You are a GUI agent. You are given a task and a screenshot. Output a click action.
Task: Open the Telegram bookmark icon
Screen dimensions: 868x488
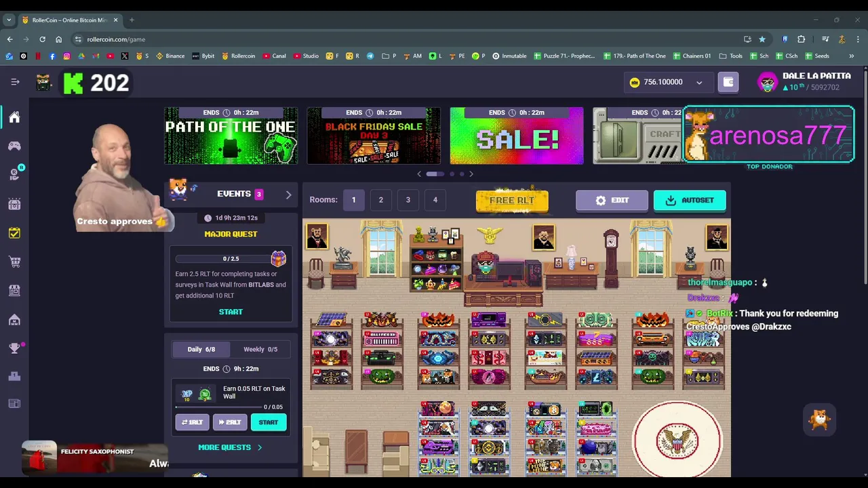370,56
